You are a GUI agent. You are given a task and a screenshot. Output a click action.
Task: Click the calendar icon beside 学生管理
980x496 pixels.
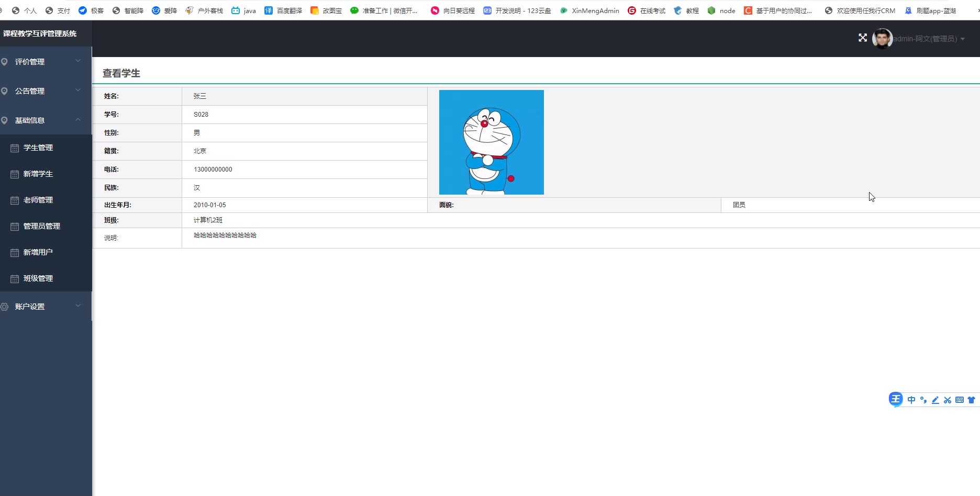(x=15, y=148)
